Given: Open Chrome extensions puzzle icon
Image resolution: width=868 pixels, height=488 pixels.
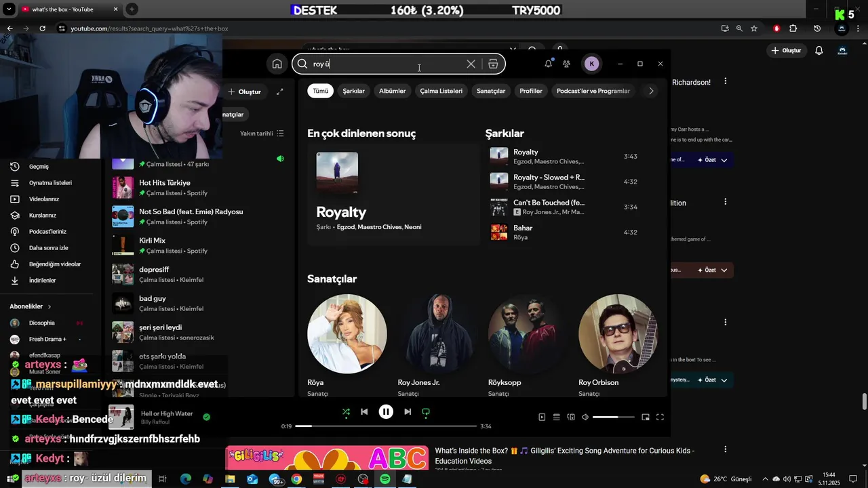Looking at the screenshot, I should point(793,28).
